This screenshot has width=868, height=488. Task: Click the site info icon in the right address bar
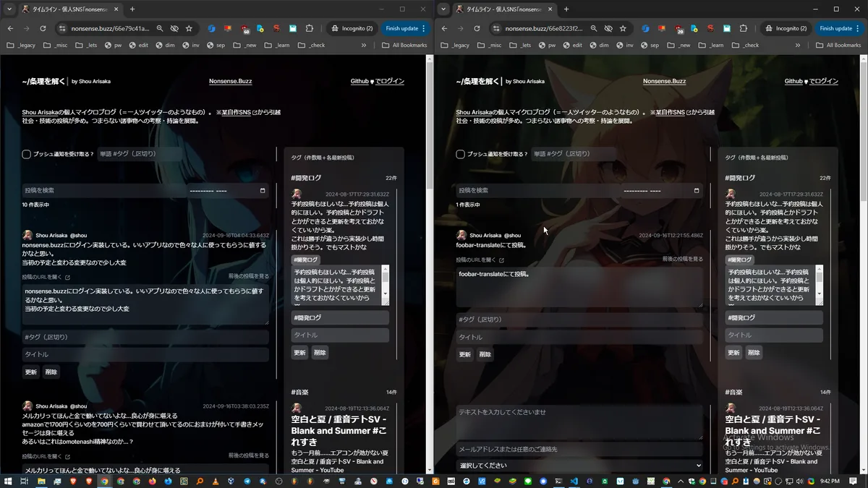point(496,28)
